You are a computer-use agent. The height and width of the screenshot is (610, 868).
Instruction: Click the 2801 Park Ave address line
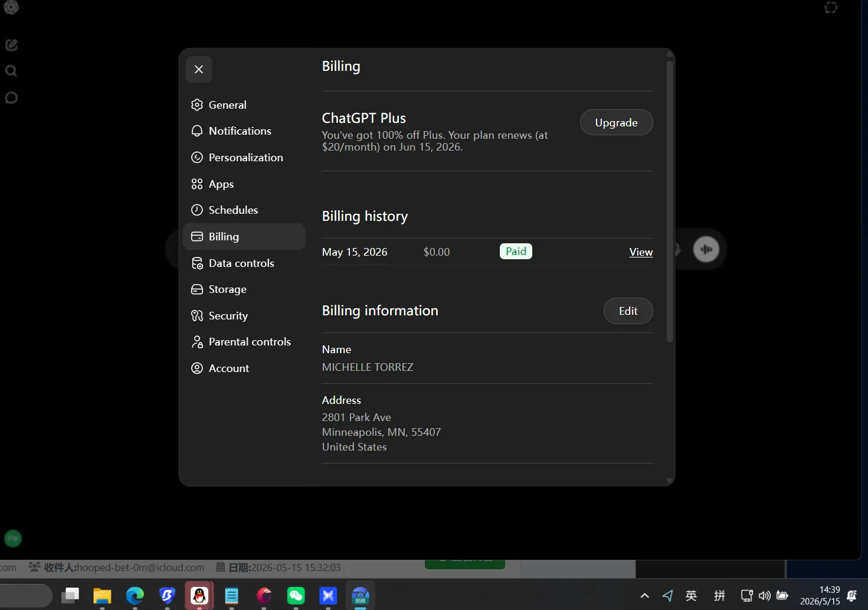[356, 417]
